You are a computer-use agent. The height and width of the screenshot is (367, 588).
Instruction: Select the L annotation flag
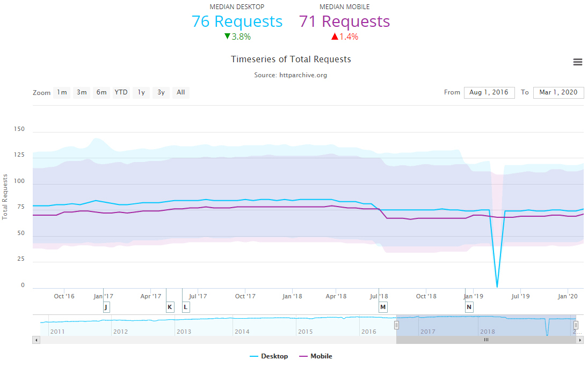coord(186,307)
